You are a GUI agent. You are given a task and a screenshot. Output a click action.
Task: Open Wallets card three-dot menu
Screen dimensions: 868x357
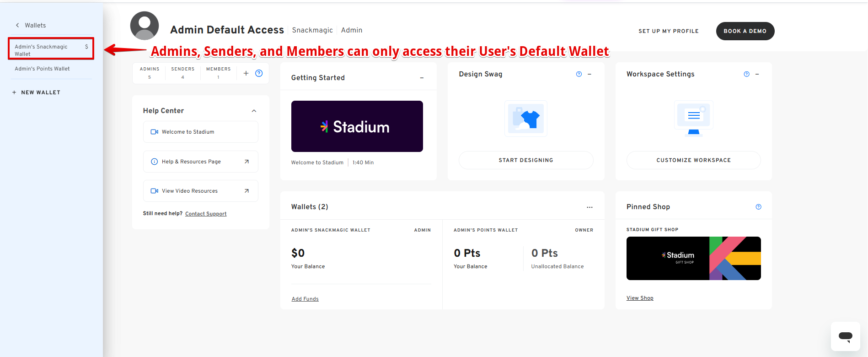pos(589,207)
